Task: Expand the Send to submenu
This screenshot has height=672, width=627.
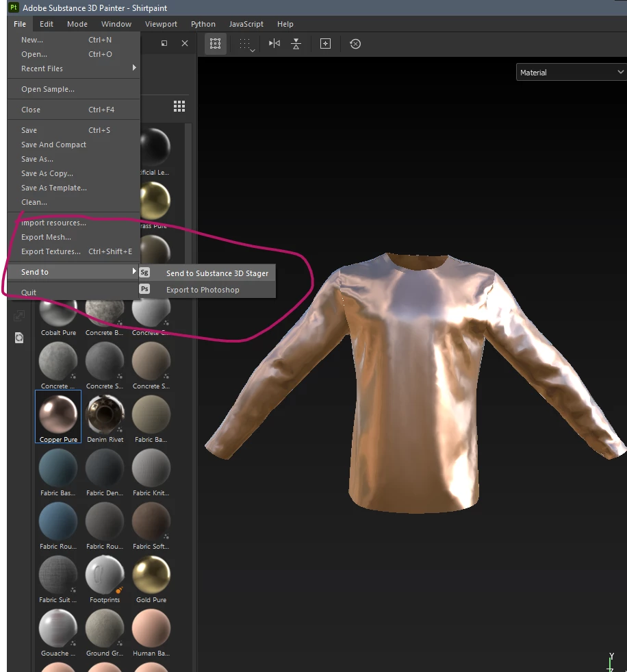Action: click(x=74, y=272)
